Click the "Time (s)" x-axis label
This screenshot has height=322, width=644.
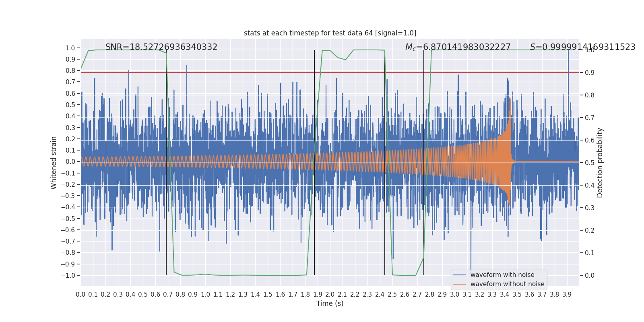tap(330, 303)
